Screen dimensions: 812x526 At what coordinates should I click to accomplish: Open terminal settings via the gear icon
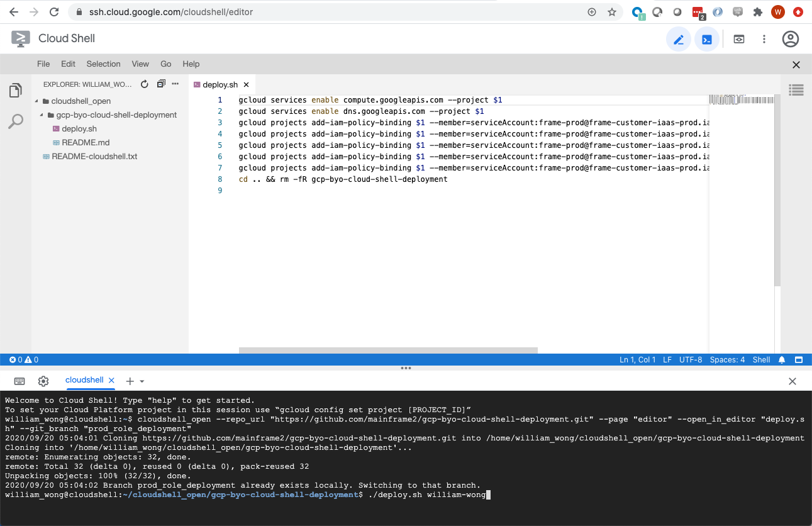coord(43,381)
